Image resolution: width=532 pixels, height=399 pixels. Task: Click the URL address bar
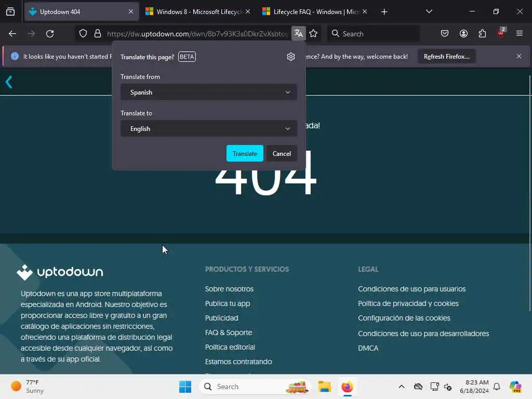click(197, 34)
